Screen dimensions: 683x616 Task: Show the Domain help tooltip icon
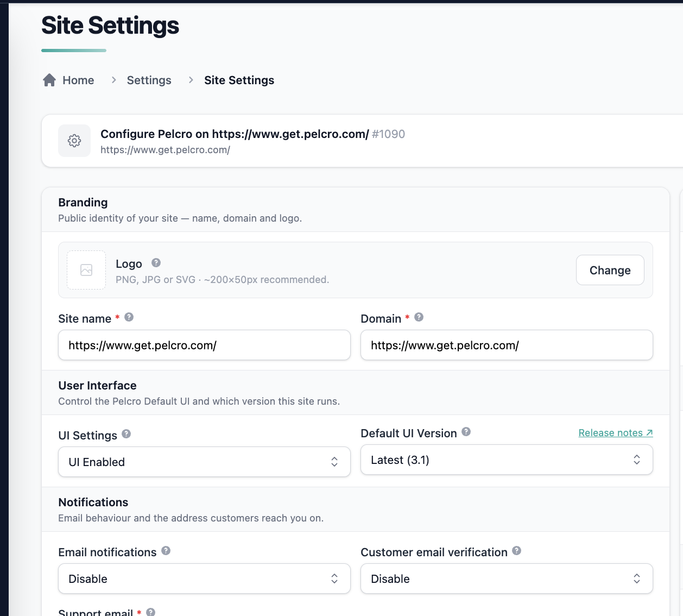coord(419,317)
